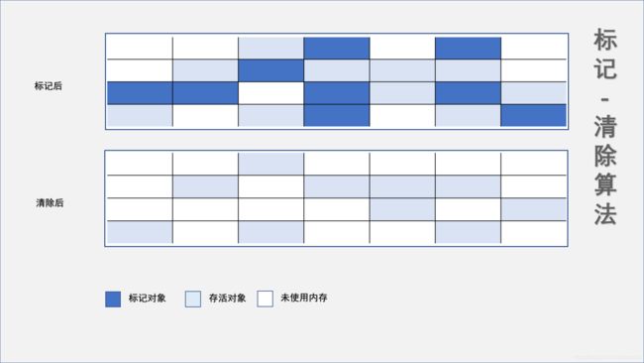Screen dimensions: 644x363
Task: Click the dark blue cell in the third row, first column of the 标记后 grid
Action: point(140,93)
